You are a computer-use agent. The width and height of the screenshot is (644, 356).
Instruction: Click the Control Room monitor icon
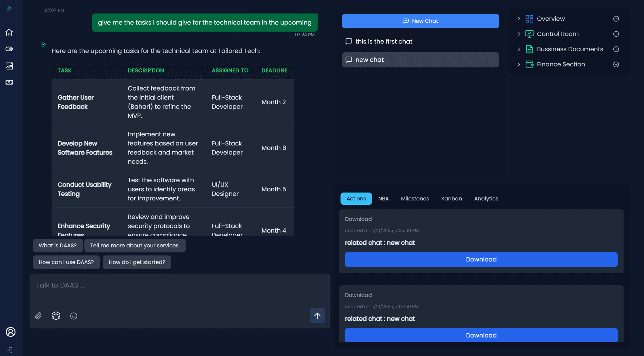(529, 34)
